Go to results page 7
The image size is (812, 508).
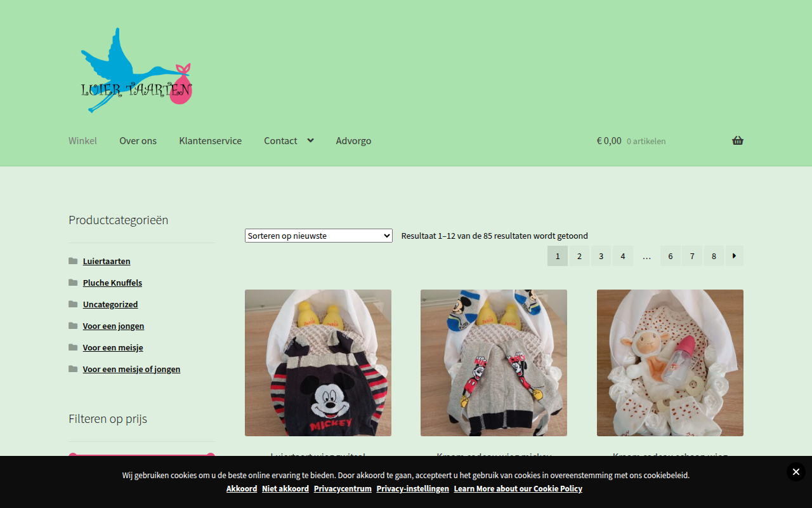[x=692, y=256]
